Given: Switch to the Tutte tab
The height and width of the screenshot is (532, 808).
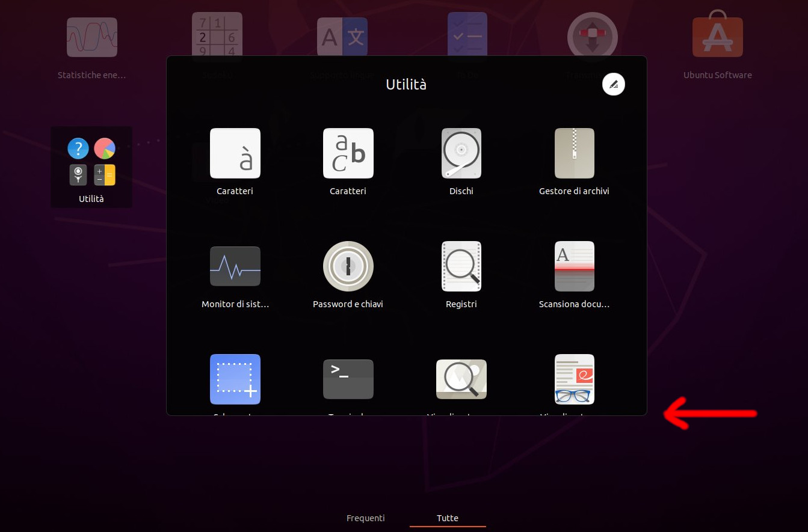Looking at the screenshot, I should (448, 518).
